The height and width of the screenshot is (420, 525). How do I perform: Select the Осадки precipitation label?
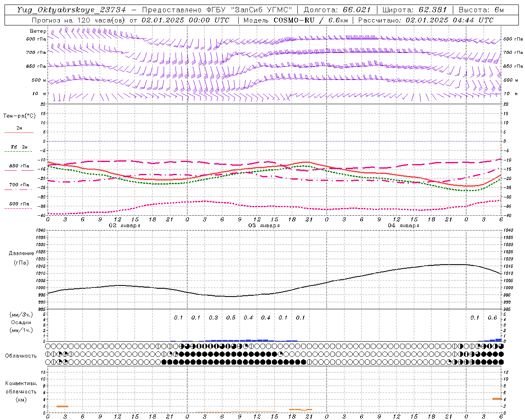click(x=21, y=322)
